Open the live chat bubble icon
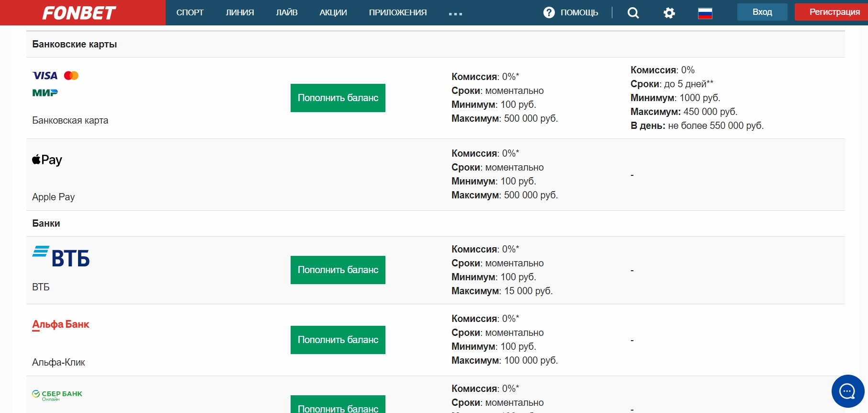Image resolution: width=868 pixels, height=413 pixels. coord(847,391)
